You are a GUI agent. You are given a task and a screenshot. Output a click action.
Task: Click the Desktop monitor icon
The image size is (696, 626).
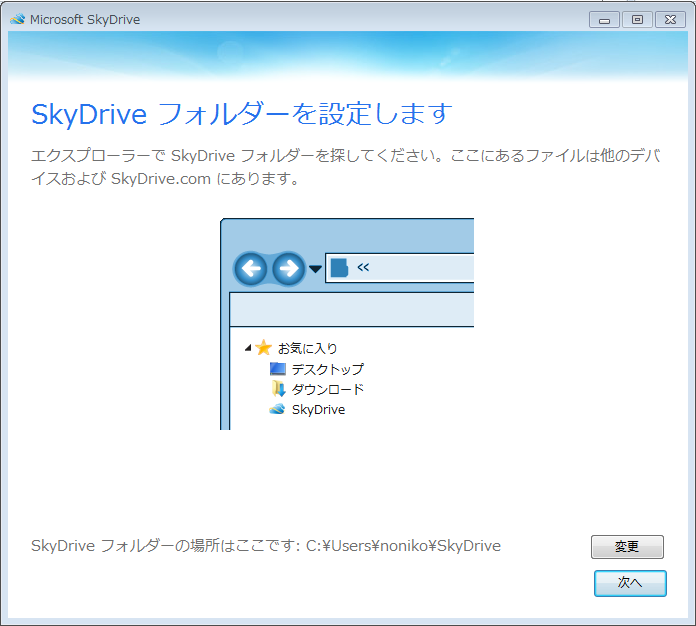click(x=278, y=368)
